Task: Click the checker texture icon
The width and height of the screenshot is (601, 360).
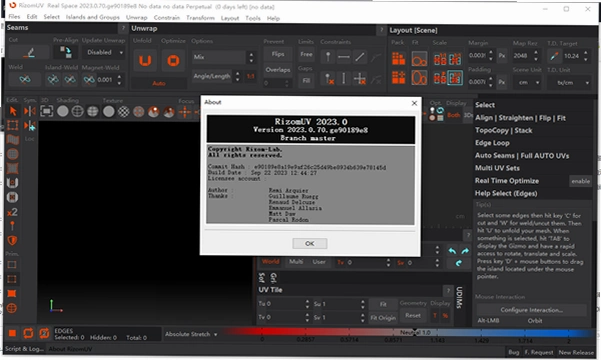Action: [x=123, y=112]
